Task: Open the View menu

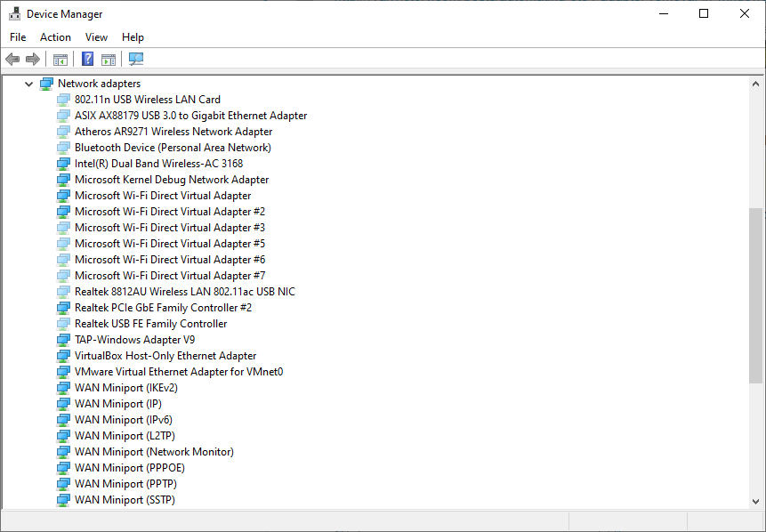Action: [96, 37]
